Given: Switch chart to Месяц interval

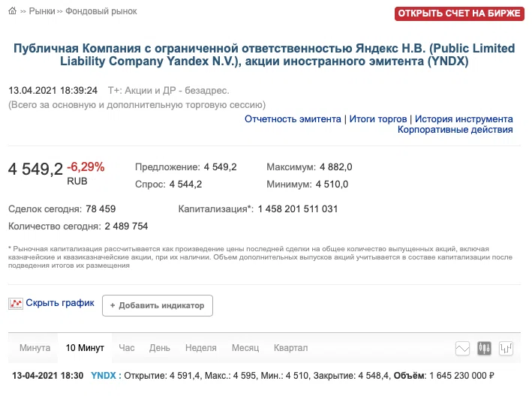Looking at the screenshot, I should point(245,348).
